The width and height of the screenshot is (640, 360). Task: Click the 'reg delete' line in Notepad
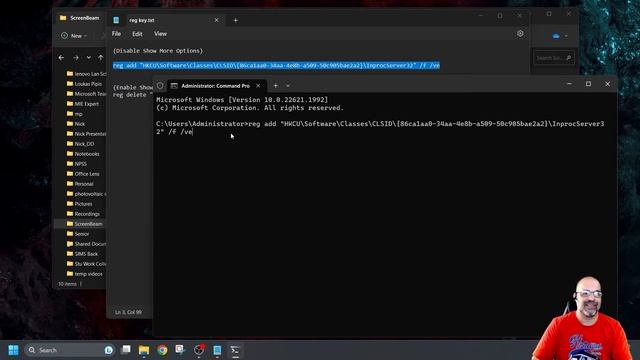(x=132, y=95)
